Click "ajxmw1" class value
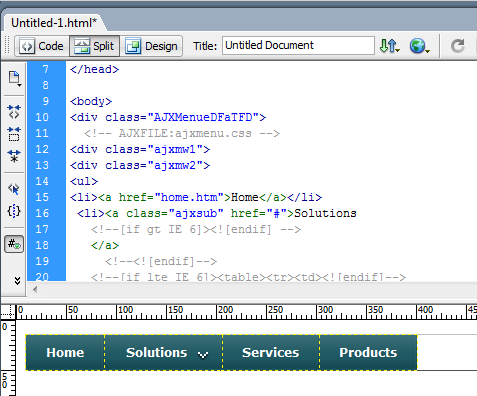Screen dimensions: 477x396 [x=175, y=149]
